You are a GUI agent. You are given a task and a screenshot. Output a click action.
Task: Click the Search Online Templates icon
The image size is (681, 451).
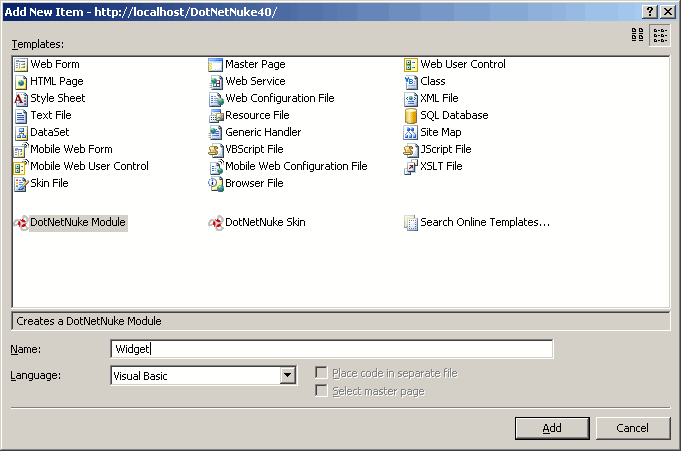coord(410,222)
